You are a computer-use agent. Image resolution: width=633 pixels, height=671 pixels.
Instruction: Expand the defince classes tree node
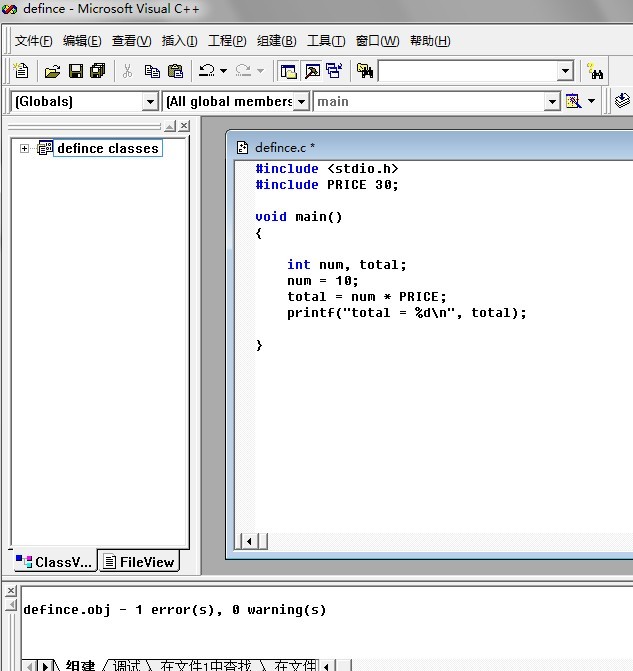click(24, 148)
